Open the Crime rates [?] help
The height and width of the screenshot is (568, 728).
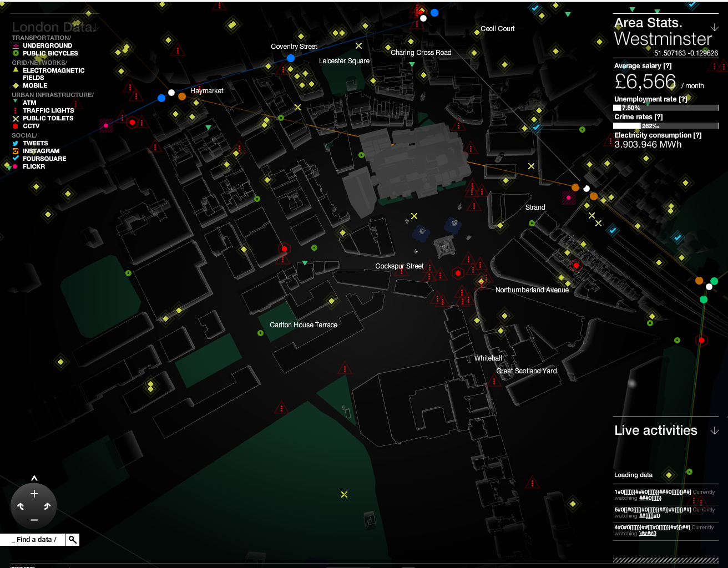(658, 117)
